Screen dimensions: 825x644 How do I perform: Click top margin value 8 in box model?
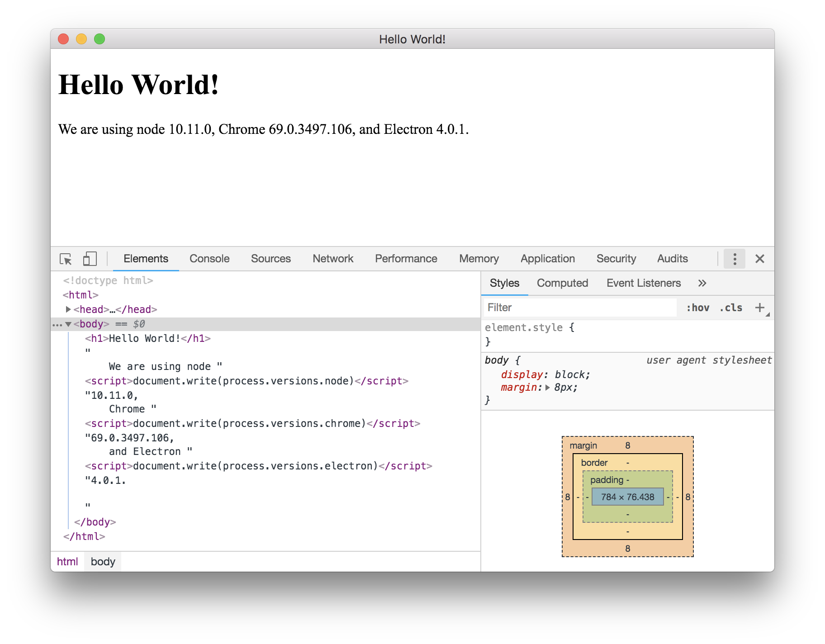click(x=628, y=445)
